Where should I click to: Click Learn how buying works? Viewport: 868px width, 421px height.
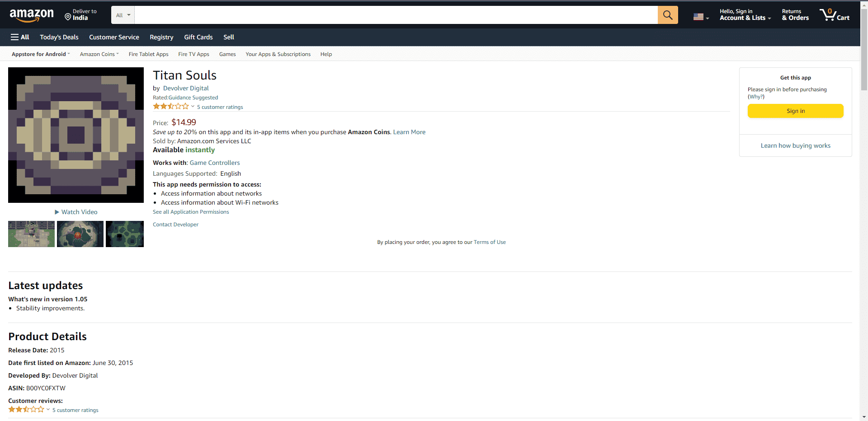795,145
